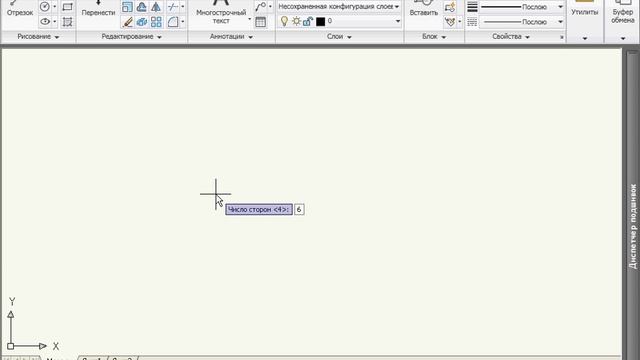Click the Свойства panel launcher arrow
This screenshot has width=640, height=360.
(562, 37)
